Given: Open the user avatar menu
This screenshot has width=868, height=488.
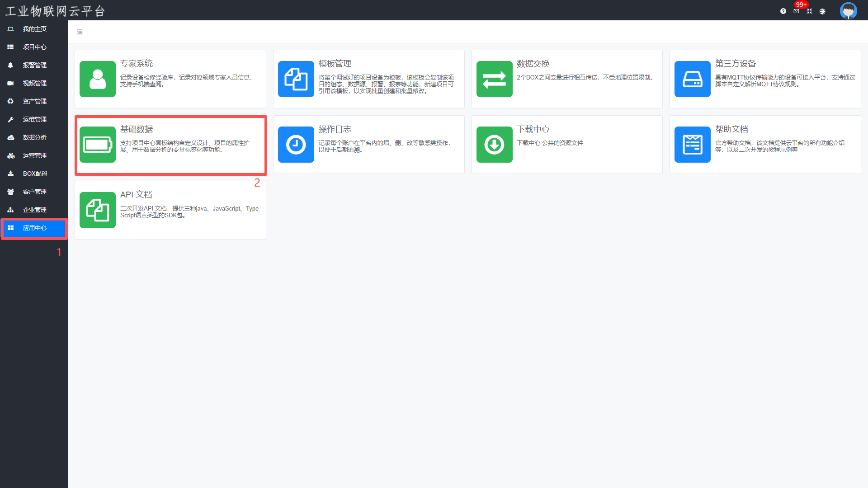Looking at the screenshot, I should tap(848, 10).
